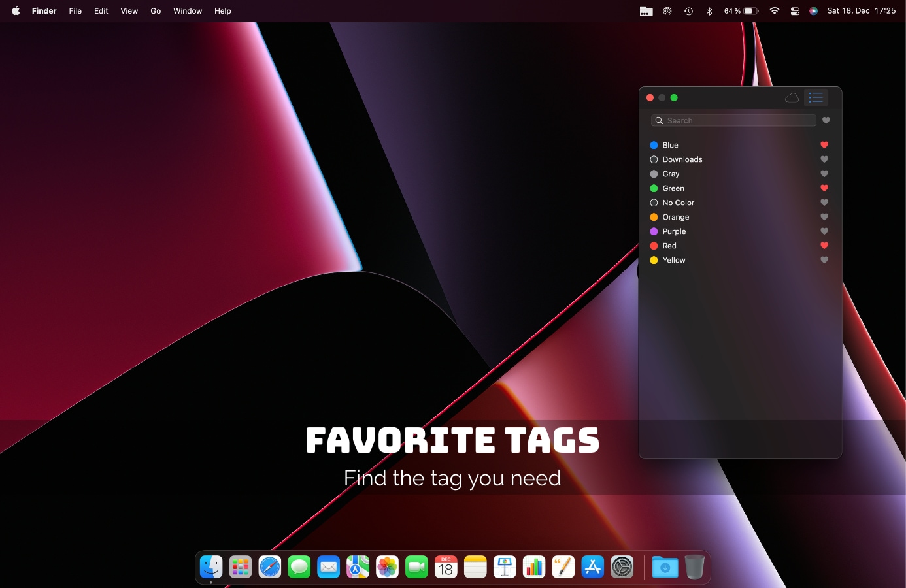Image resolution: width=906 pixels, height=588 pixels.
Task: Select the Orange tag color dot
Action: pos(654,217)
